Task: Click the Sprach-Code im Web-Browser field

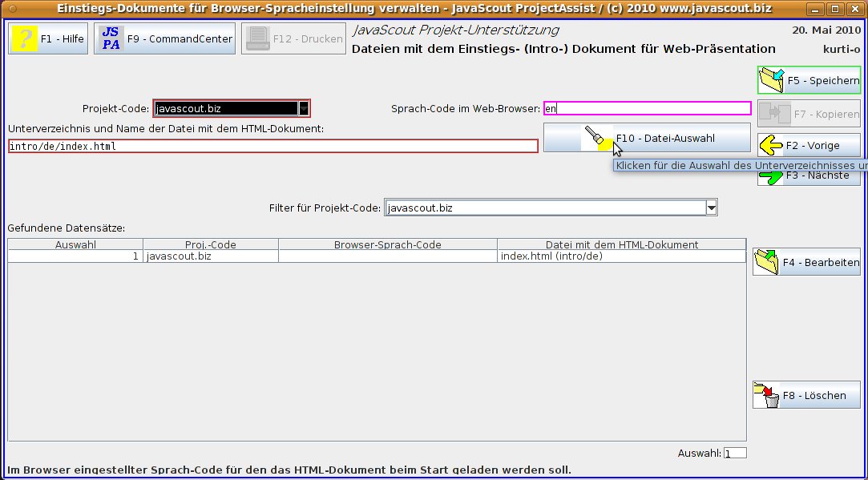Action: (x=646, y=108)
